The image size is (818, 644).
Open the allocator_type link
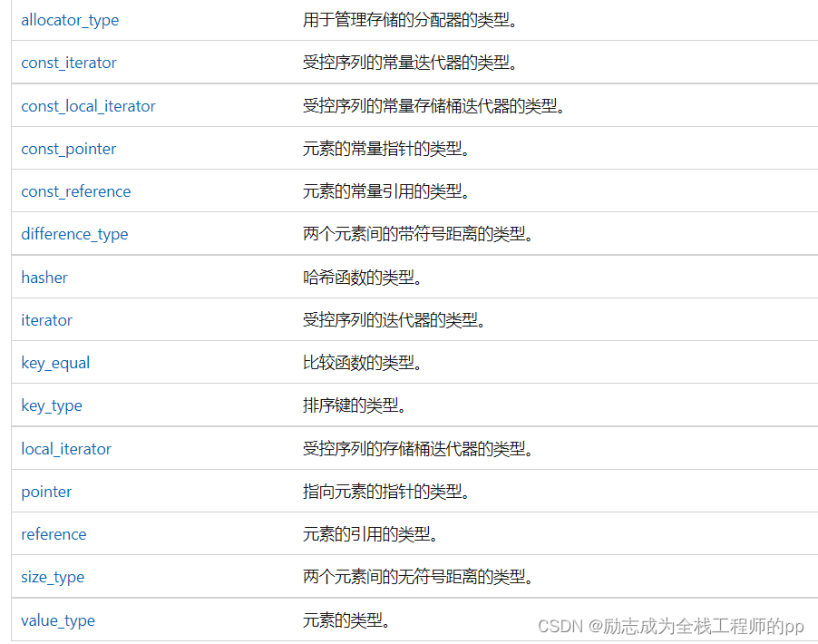point(70,20)
